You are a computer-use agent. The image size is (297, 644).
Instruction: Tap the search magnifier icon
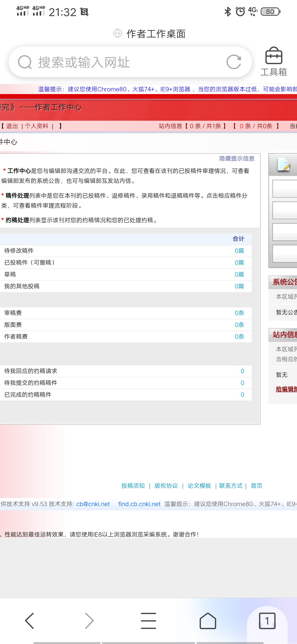25,62
